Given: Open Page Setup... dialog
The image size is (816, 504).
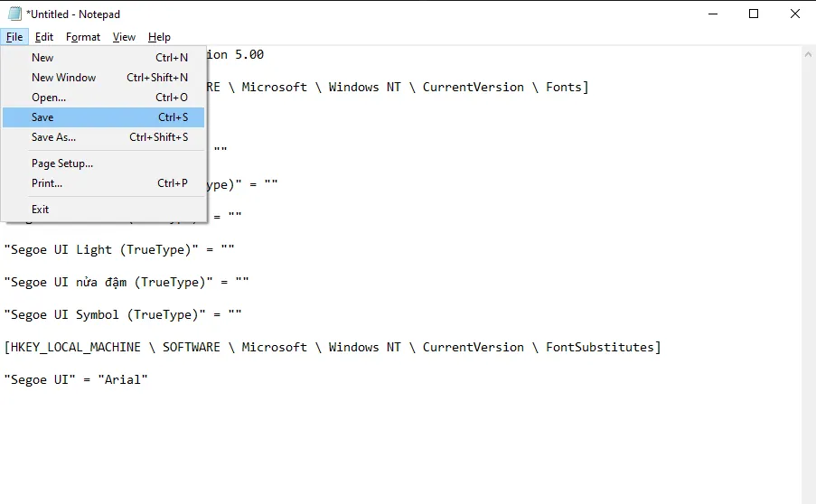Looking at the screenshot, I should 62,163.
